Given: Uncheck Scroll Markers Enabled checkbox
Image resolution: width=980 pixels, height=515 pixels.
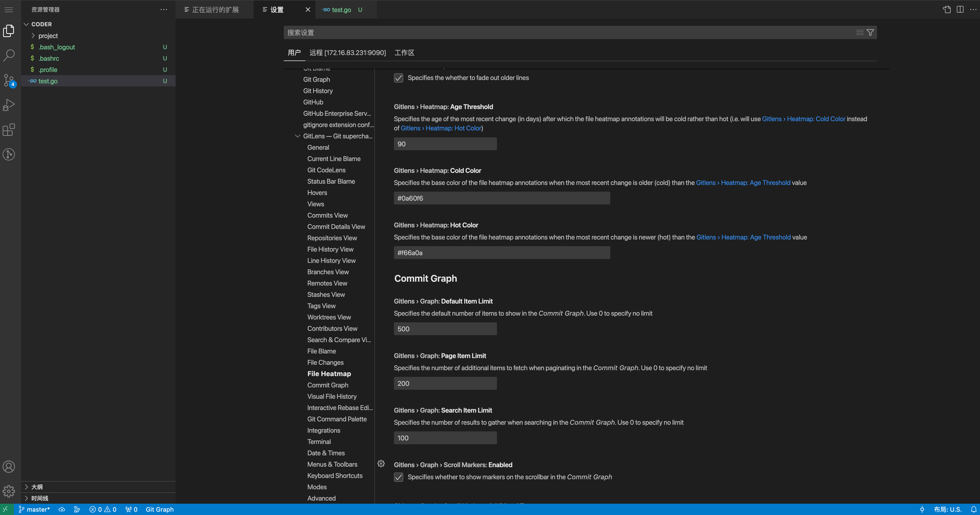Looking at the screenshot, I should click(x=398, y=477).
